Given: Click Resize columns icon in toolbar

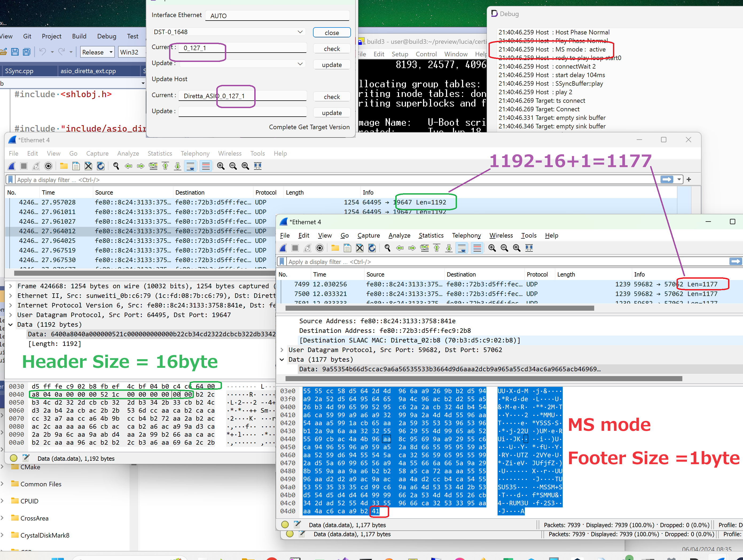Looking at the screenshot, I should point(529,248).
